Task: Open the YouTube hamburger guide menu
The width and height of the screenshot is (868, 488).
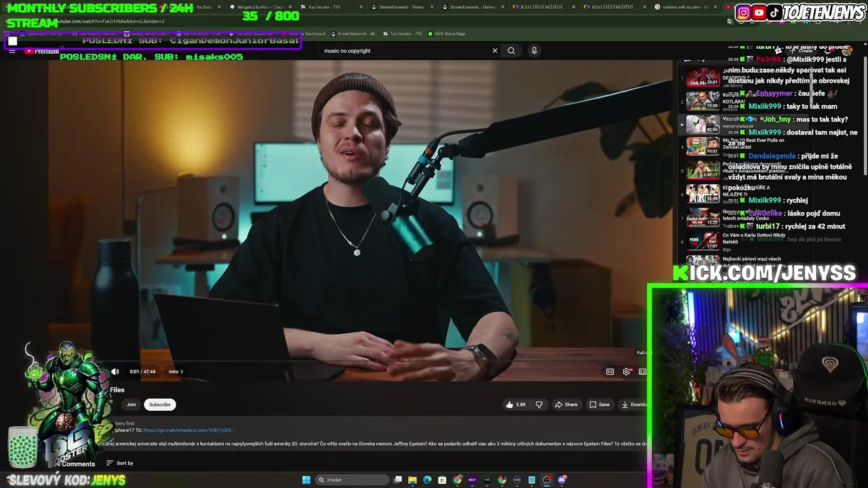Action: [x=12, y=51]
